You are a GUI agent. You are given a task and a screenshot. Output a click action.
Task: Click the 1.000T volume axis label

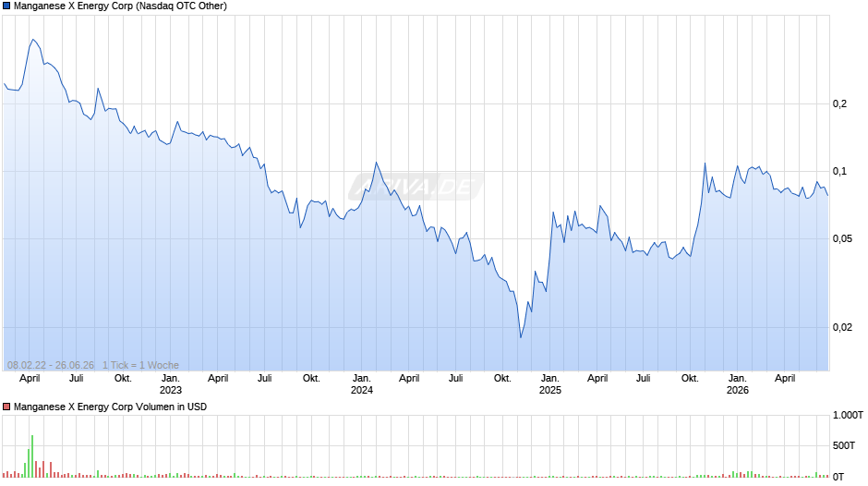point(848,415)
